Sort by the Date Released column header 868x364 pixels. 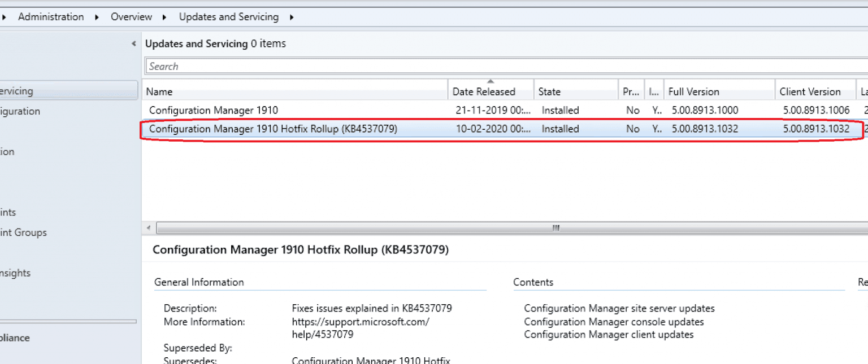[x=491, y=91]
